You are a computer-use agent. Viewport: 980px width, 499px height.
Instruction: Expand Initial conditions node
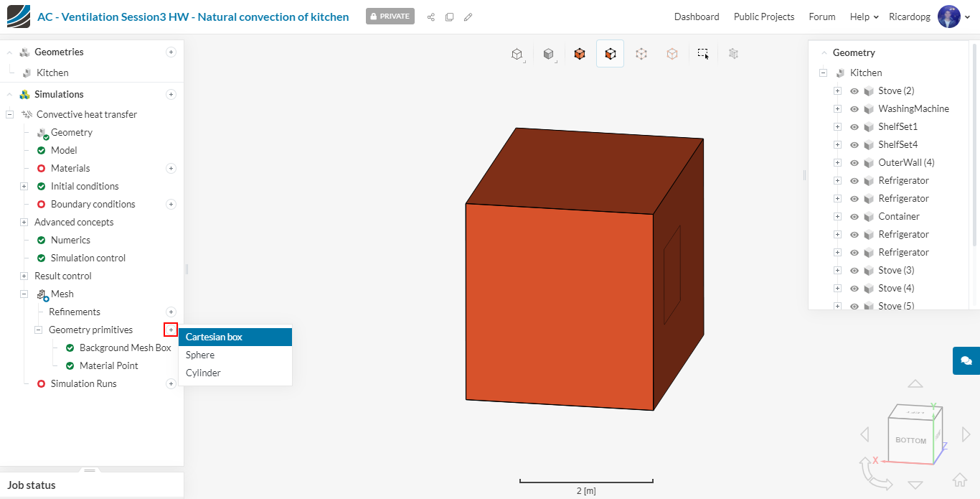point(24,186)
